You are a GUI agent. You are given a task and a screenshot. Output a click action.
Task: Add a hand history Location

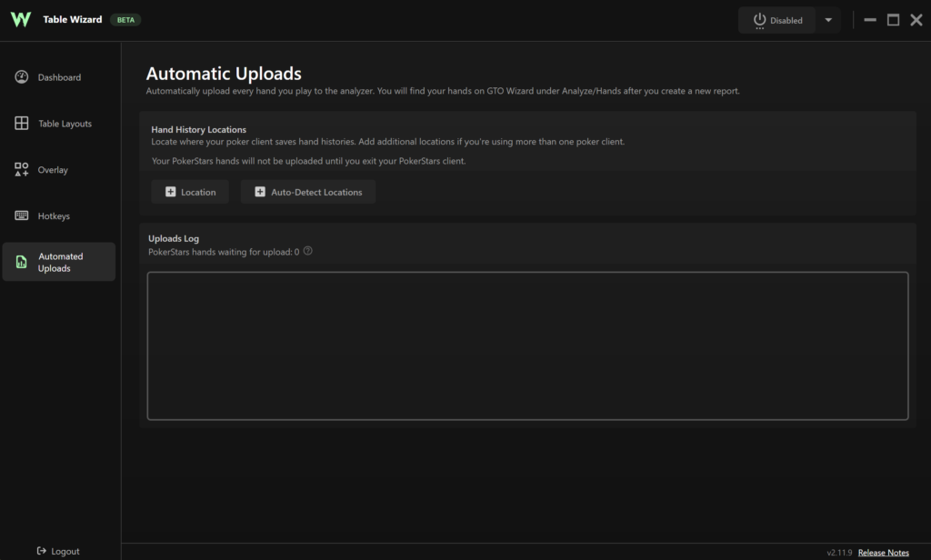pos(190,192)
